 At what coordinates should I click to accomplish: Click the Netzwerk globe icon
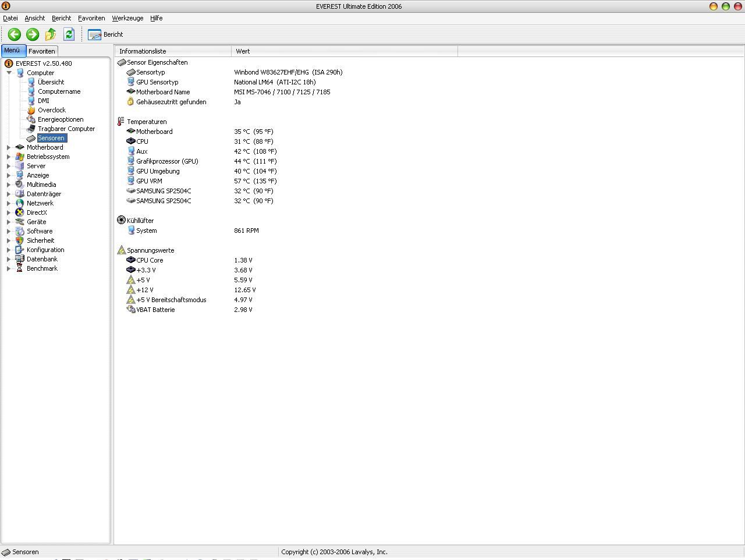(20, 203)
